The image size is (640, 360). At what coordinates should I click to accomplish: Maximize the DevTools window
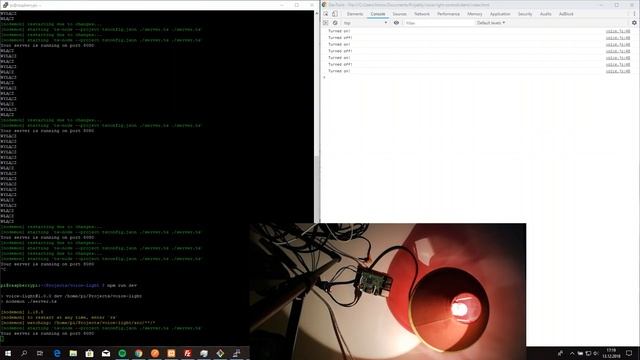coord(616,5)
